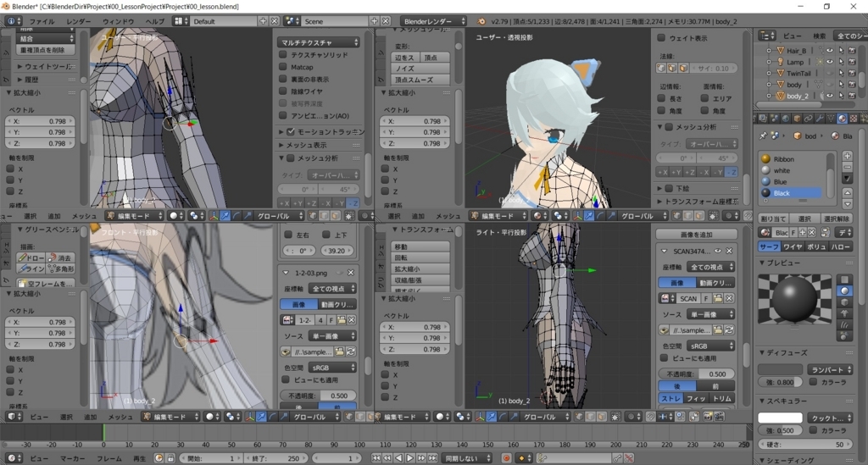This screenshot has width=868, height=465.
Task: Enable the テクスチャソリッド checkbox
Action: pos(283,54)
